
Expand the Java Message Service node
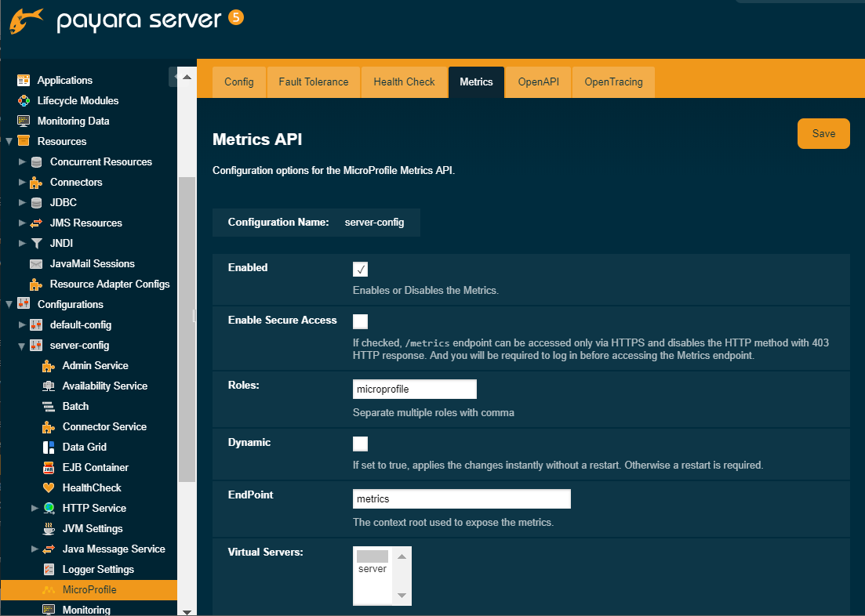tap(35, 549)
